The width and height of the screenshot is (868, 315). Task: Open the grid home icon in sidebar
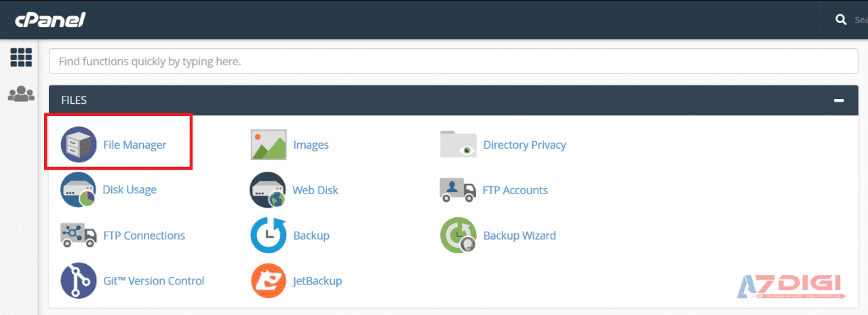coord(21,58)
